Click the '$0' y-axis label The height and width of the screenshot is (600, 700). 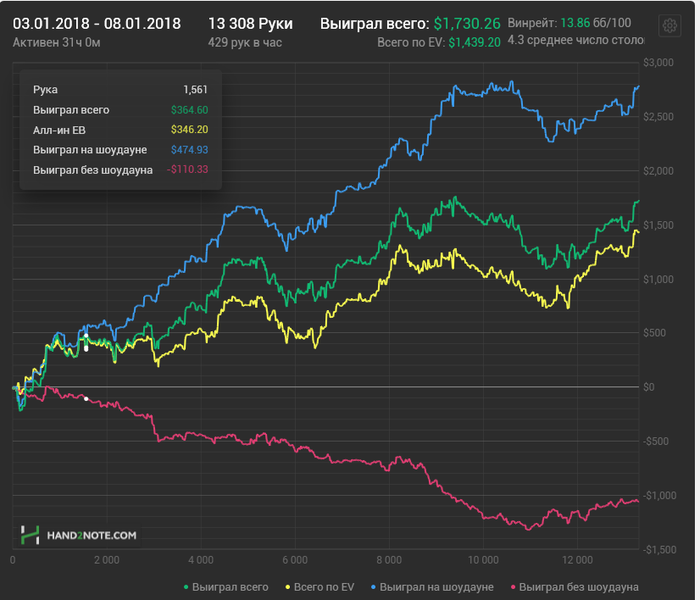tap(649, 387)
